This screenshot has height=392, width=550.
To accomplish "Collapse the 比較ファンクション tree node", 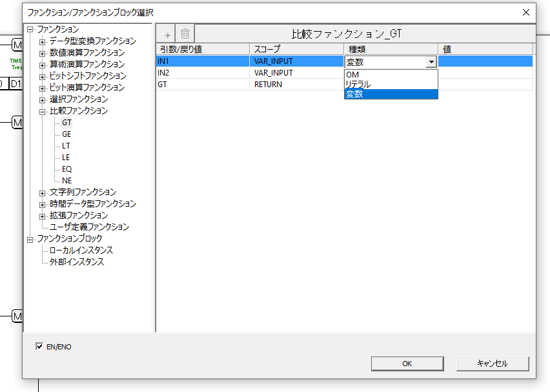I will click(43, 111).
